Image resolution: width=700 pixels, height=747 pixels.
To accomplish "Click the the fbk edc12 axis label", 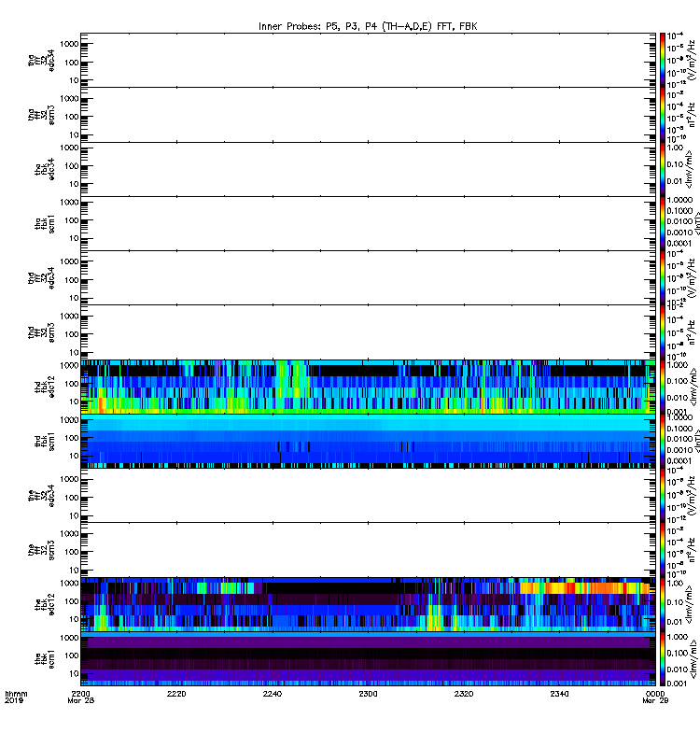I will [x=45, y=604].
